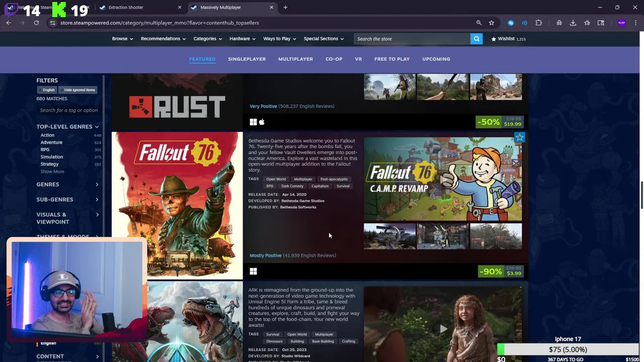Viewport: 644px width, 362px height.
Task: Open the Shazam extension icon
Action: point(511,23)
